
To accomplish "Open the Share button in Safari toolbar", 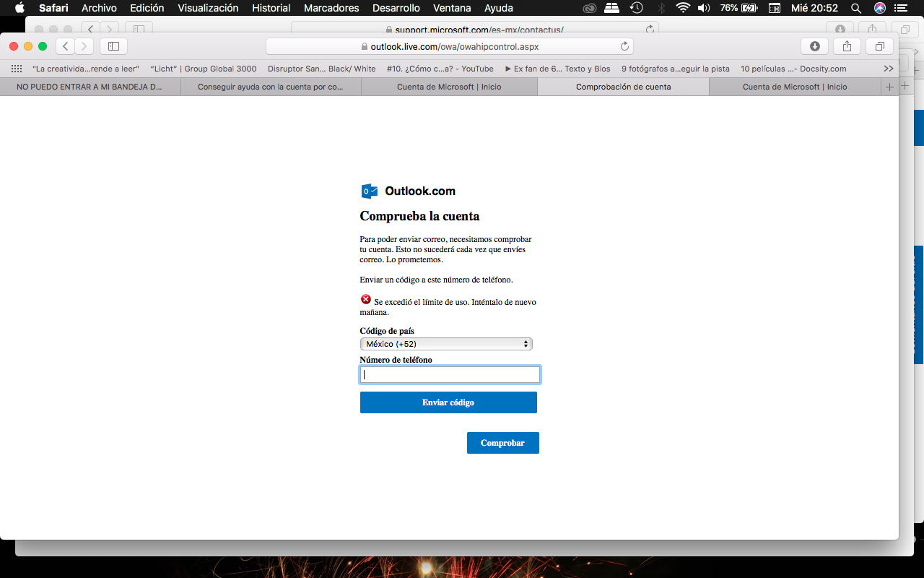I will pos(847,46).
